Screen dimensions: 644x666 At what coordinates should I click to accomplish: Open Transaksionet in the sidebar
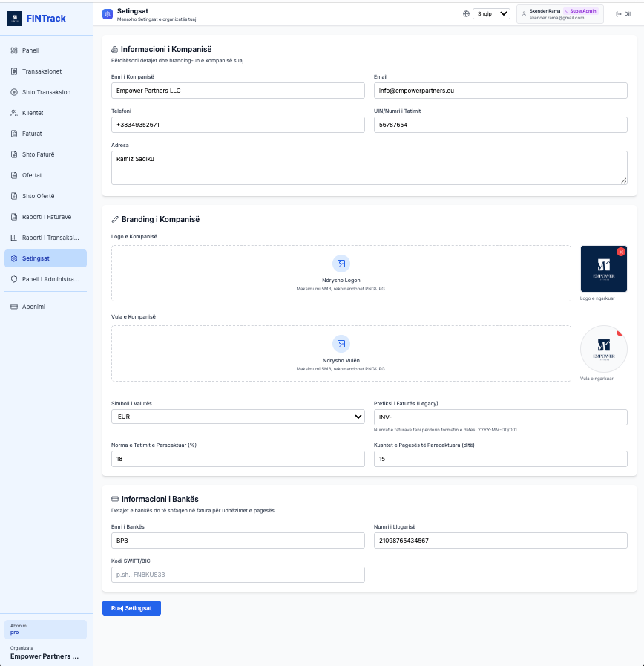click(42, 71)
